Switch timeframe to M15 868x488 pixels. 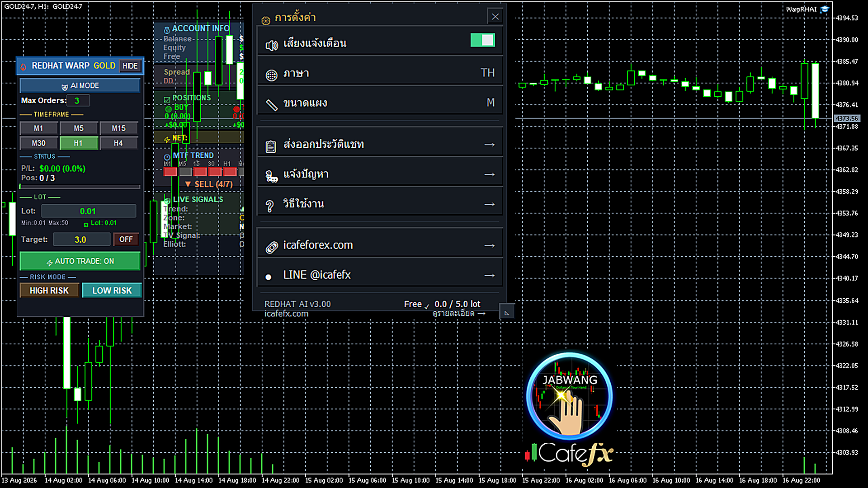[x=119, y=128]
